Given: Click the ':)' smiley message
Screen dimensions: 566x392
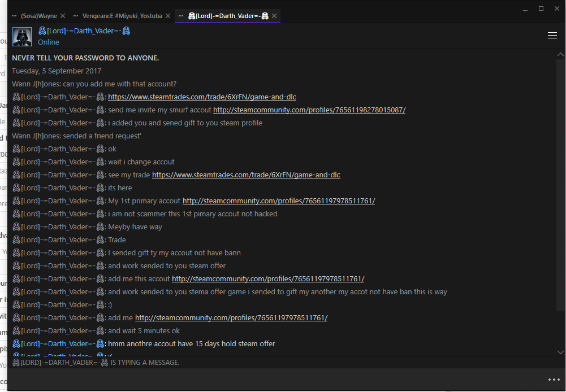Looking at the screenshot, I should pyautogui.click(x=110, y=304).
